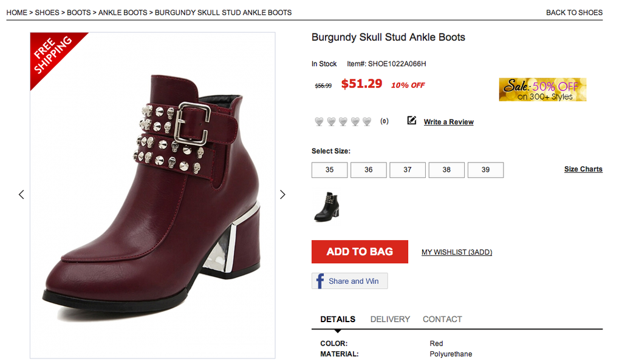The width and height of the screenshot is (622, 364).
Task: Click the previous image arrow
Action: [21, 195]
